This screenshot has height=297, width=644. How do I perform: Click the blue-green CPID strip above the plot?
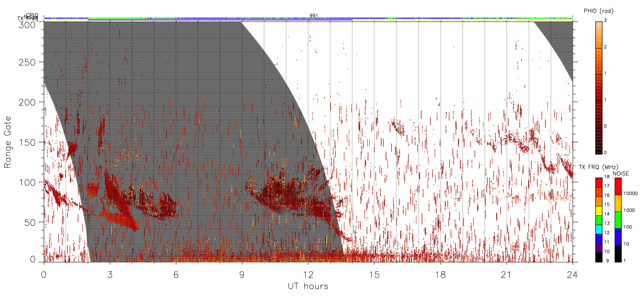[x=308, y=18]
